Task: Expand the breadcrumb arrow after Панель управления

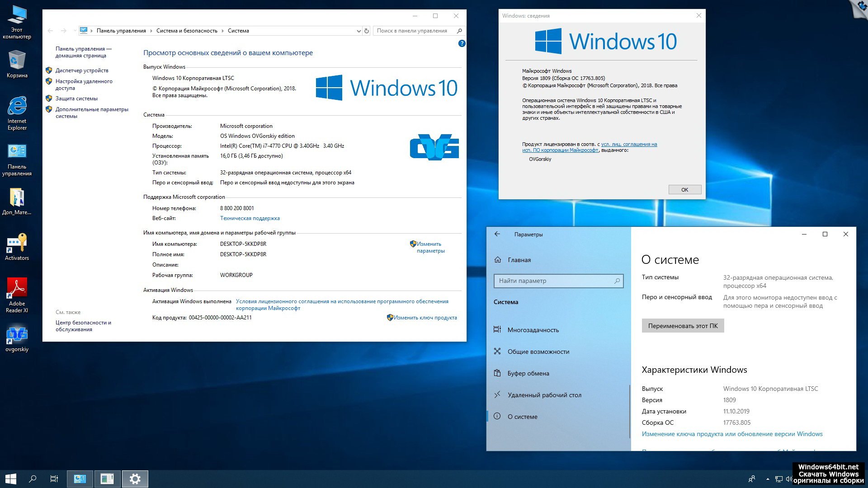Action: click(x=151, y=31)
